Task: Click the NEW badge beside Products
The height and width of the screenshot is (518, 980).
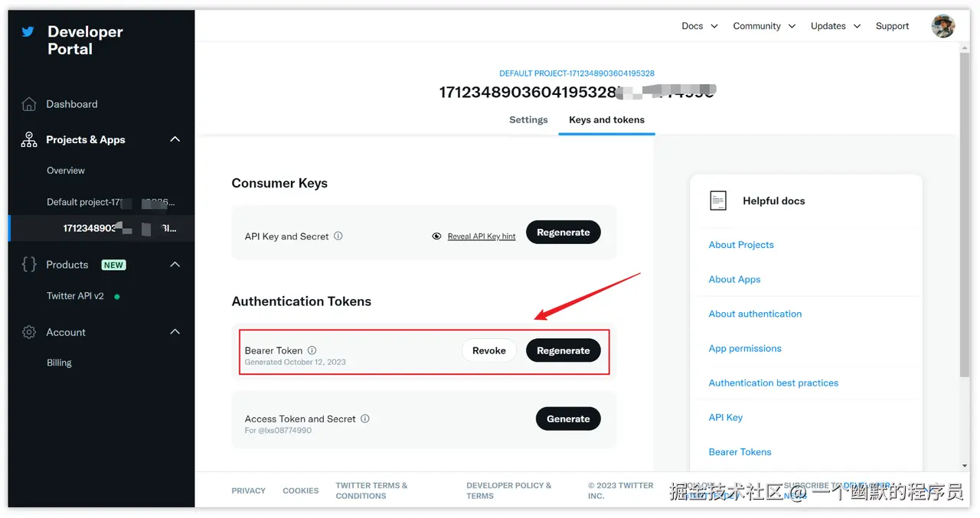Action: coord(114,265)
